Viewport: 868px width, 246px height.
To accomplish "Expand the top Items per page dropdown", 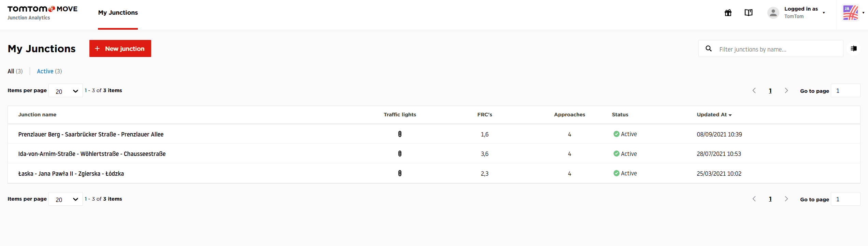I will tap(66, 91).
